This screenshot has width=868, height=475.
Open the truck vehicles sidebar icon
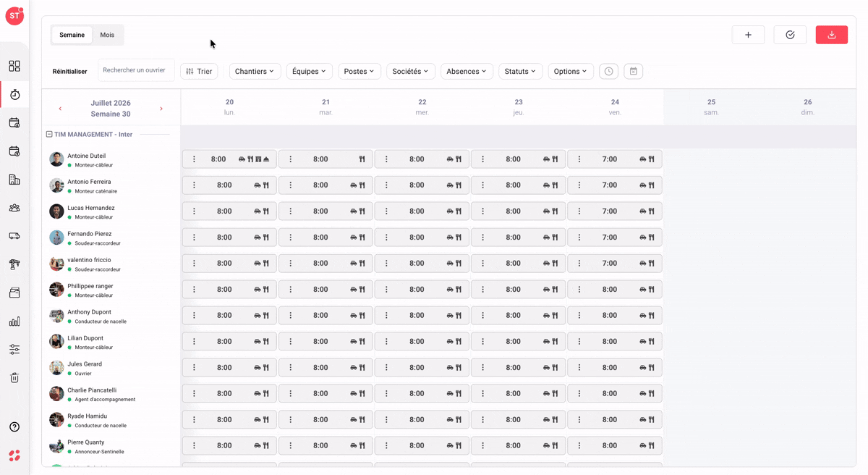click(14, 236)
